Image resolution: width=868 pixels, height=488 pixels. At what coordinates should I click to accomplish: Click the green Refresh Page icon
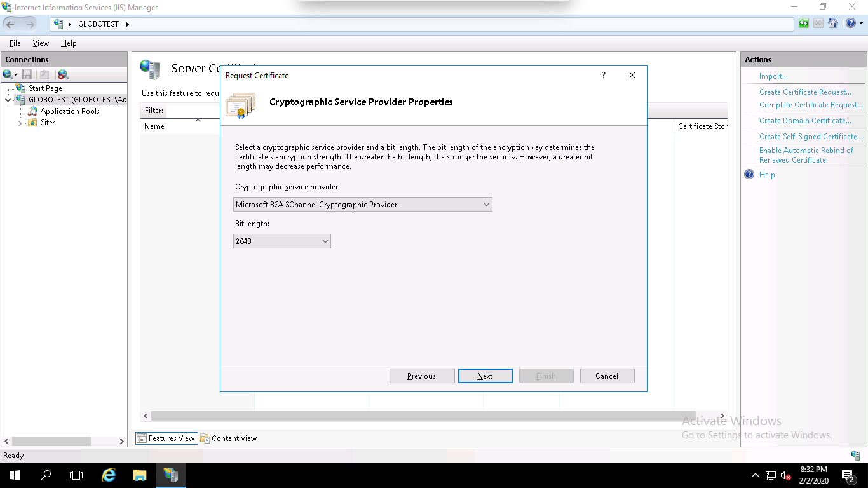(804, 24)
